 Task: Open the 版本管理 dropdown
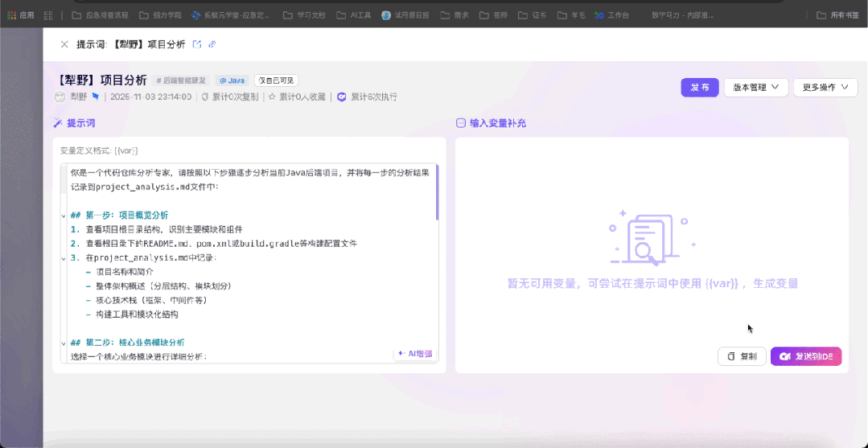click(x=755, y=88)
